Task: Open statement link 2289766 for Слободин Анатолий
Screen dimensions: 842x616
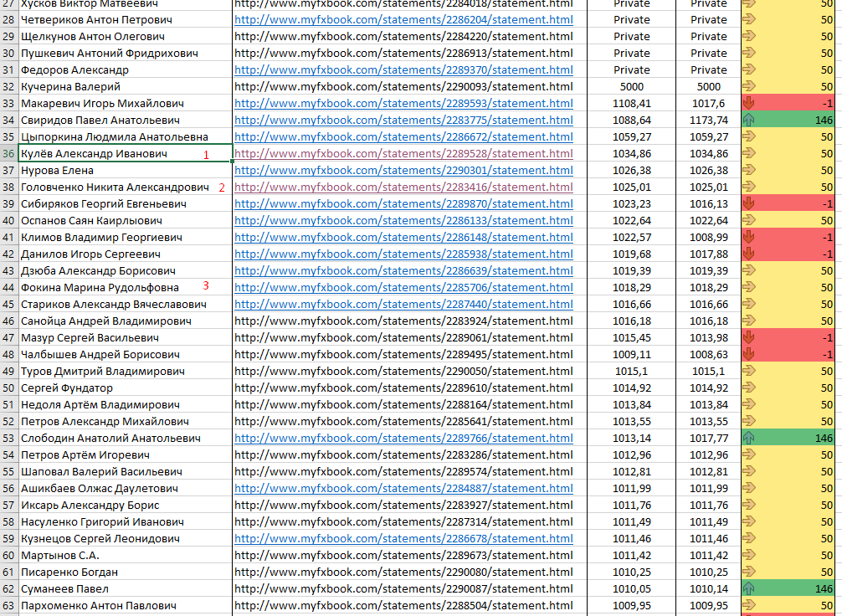Action: click(x=403, y=439)
